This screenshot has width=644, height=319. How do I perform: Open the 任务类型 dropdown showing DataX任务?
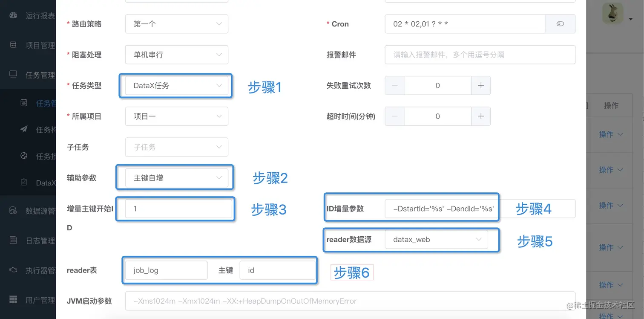(x=176, y=85)
